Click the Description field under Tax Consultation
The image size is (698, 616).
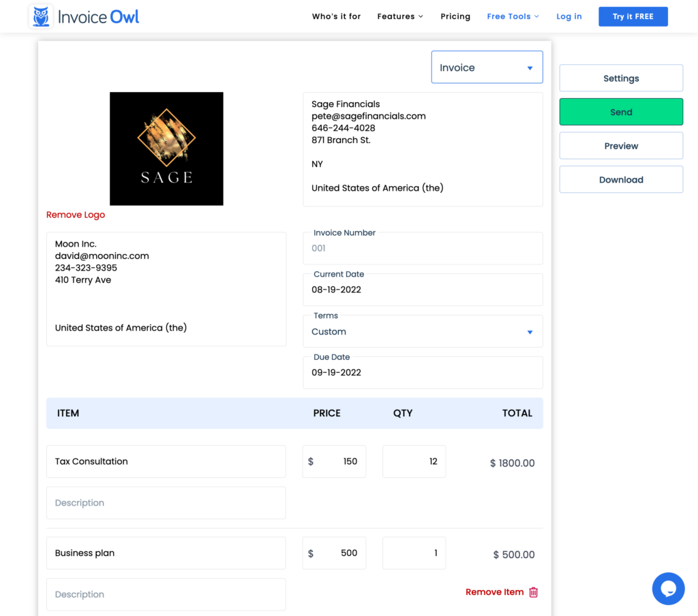pyautogui.click(x=166, y=503)
